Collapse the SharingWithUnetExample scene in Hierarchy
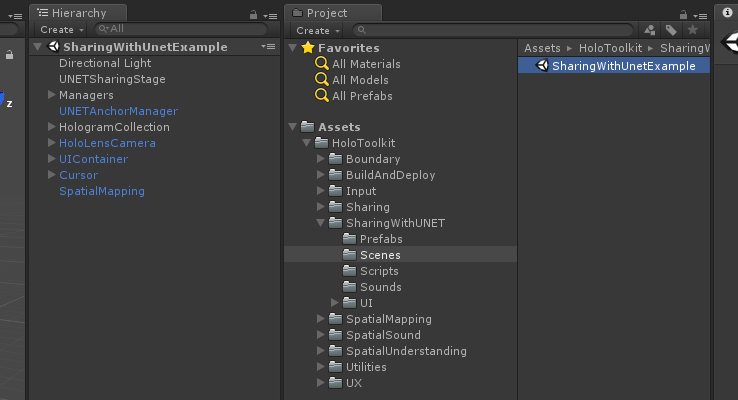The height and width of the screenshot is (400, 738). (x=38, y=47)
